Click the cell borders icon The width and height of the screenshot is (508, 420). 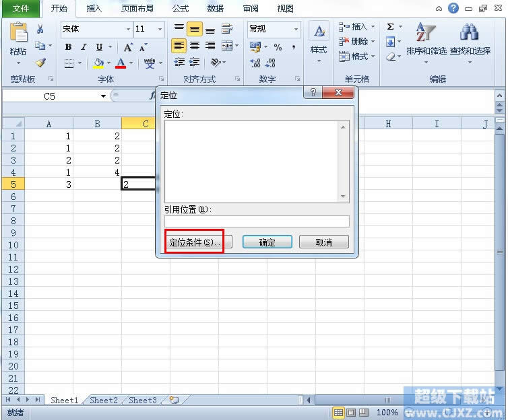[x=69, y=63]
